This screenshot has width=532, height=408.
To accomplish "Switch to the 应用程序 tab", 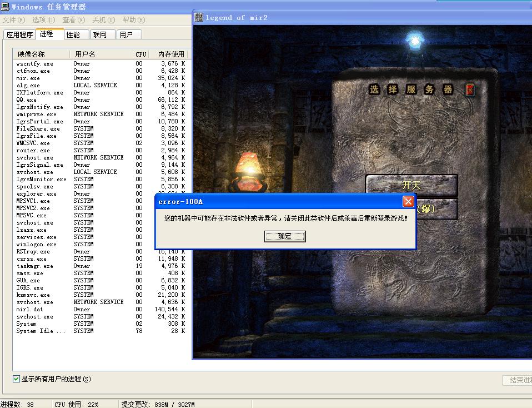I will click(x=19, y=34).
